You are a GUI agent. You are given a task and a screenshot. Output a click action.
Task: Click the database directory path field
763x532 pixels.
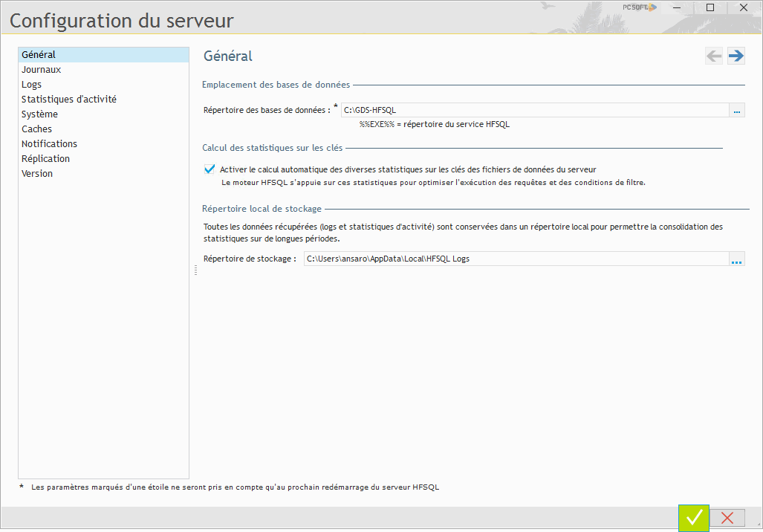533,111
